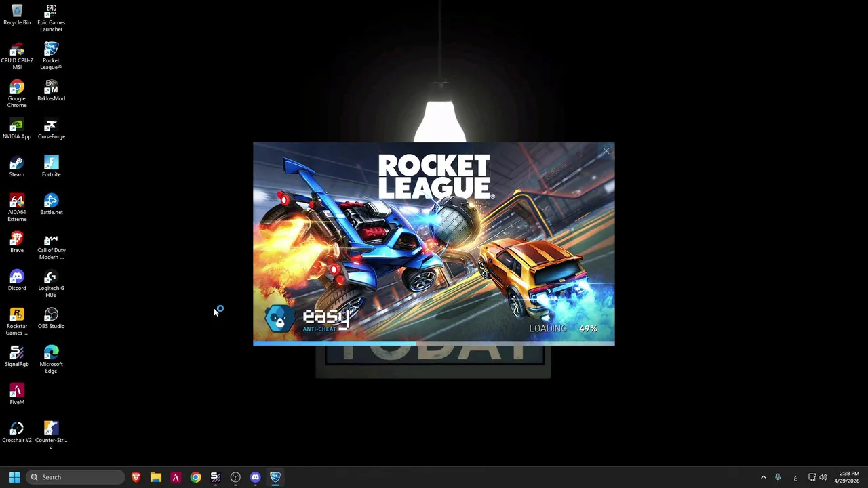Screen dimensions: 868x488
Task: Click the taskbar Search box
Action: coord(76,477)
